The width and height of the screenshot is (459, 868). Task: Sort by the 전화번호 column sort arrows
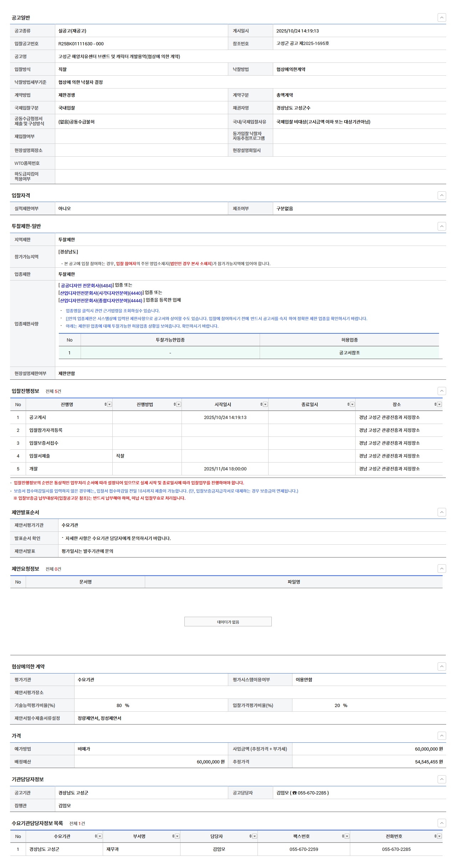pos(435,836)
